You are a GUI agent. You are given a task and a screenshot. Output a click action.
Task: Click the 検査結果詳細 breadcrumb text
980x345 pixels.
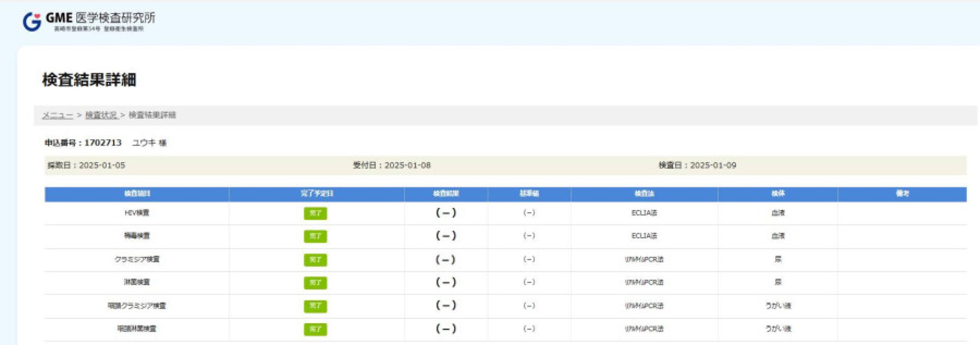click(152, 115)
